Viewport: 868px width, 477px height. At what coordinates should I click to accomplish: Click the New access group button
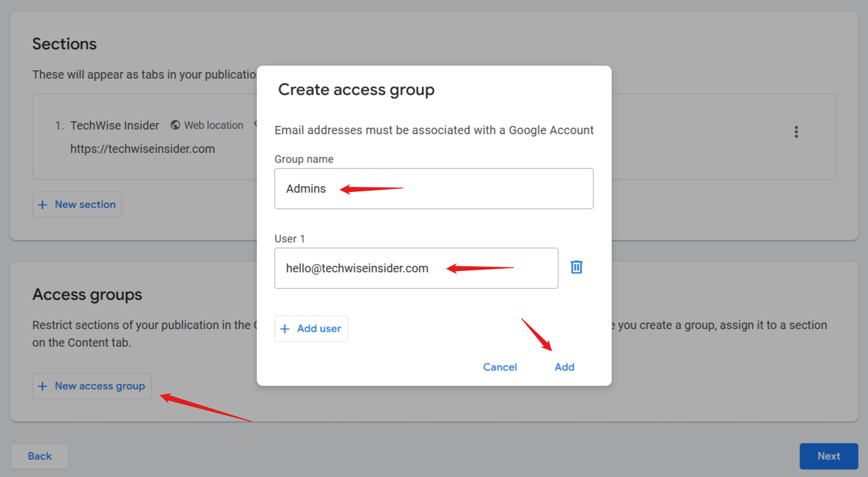[92, 386]
